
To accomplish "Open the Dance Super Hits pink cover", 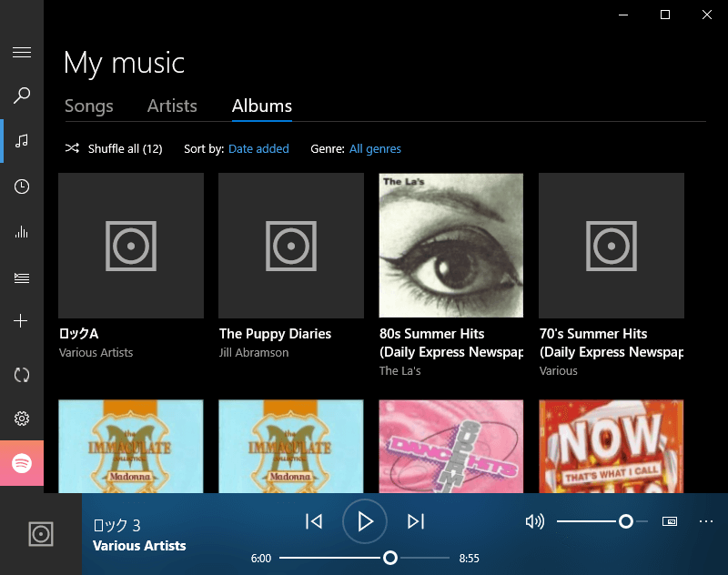I will point(451,447).
